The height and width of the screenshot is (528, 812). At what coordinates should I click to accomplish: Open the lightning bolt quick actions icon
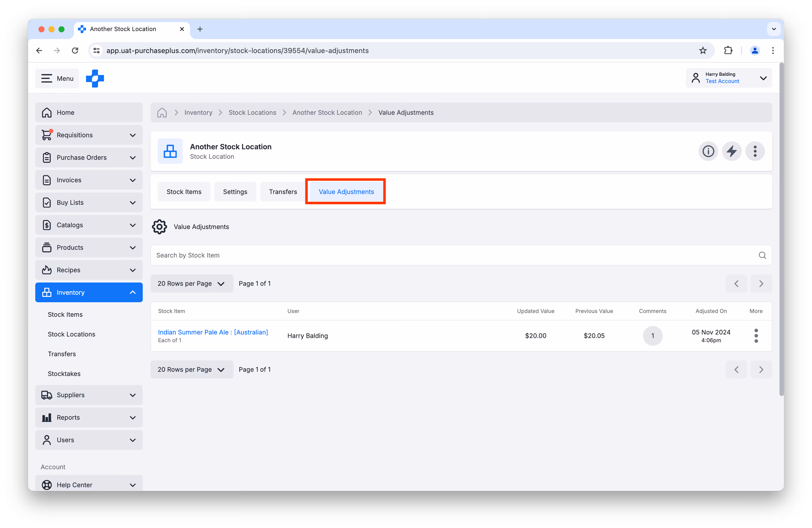[731, 151]
